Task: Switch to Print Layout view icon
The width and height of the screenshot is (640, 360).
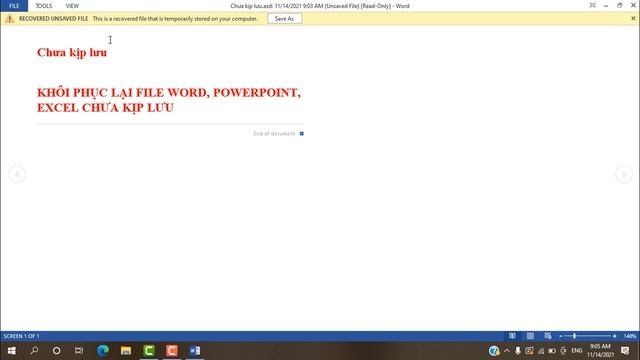Action: coord(530,336)
